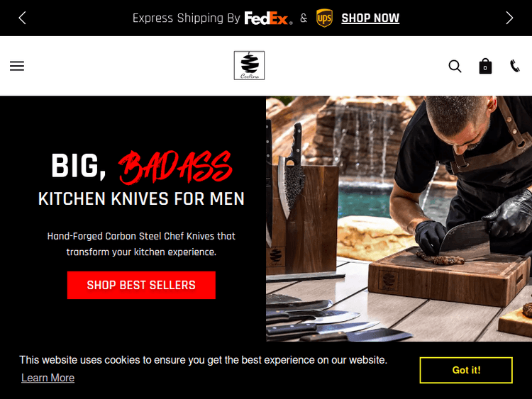Open the hamburger navigation menu
The image size is (532, 399).
coord(17,66)
